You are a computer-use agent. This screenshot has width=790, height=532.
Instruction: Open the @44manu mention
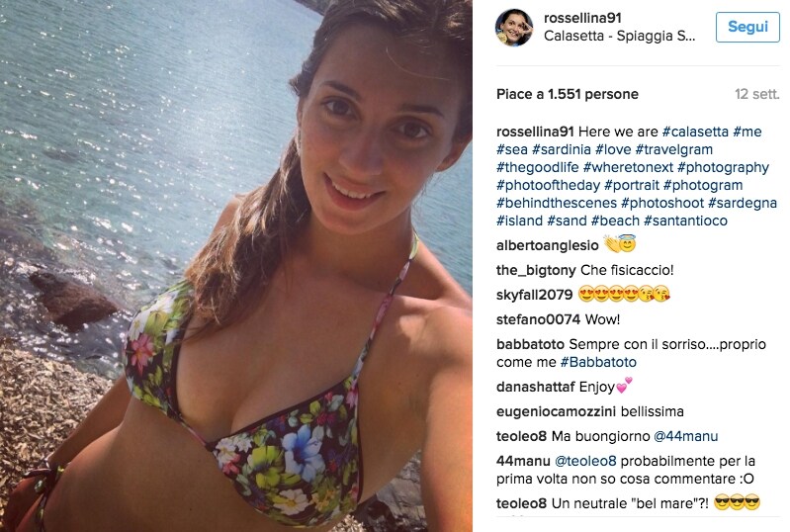click(686, 436)
